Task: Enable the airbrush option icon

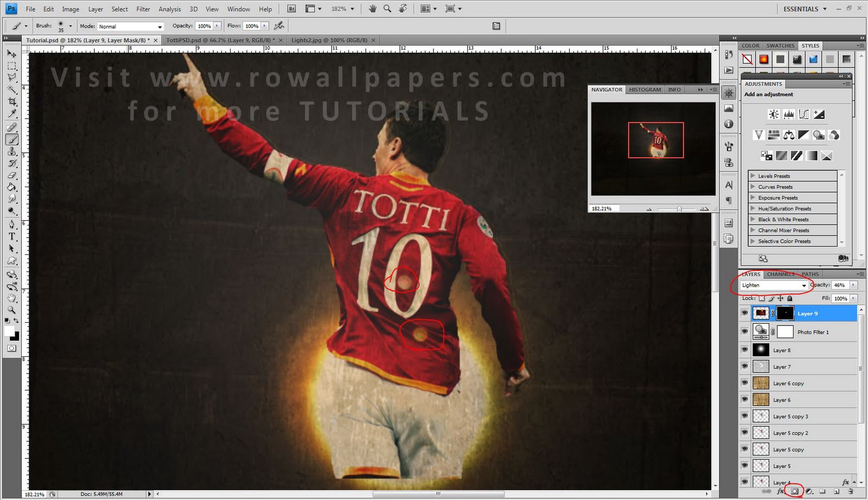Action: click(279, 25)
